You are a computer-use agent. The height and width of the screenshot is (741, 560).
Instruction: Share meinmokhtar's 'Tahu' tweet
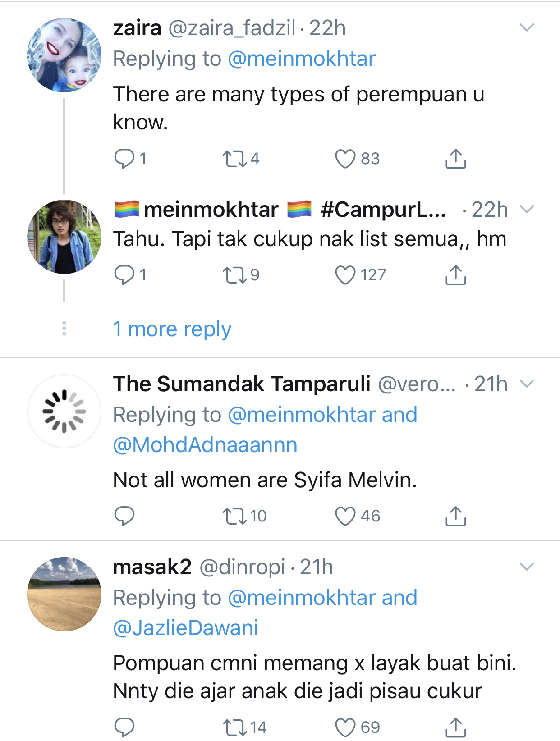[x=455, y=275]
